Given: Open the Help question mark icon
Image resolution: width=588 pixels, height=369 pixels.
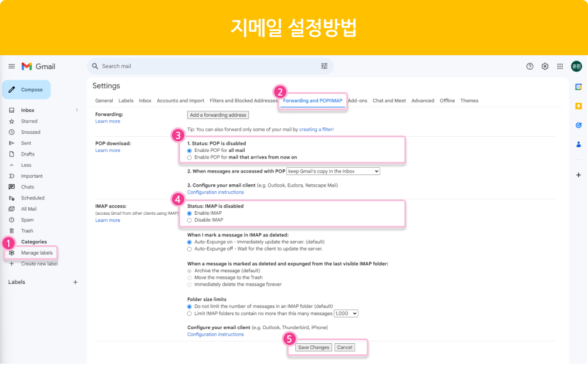Looking at the screenshot, I should click(529, 66).
